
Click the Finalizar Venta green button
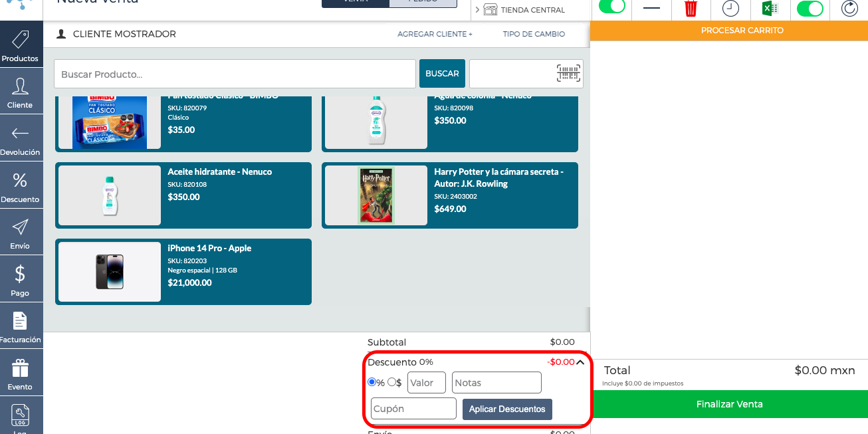point(729,404)
